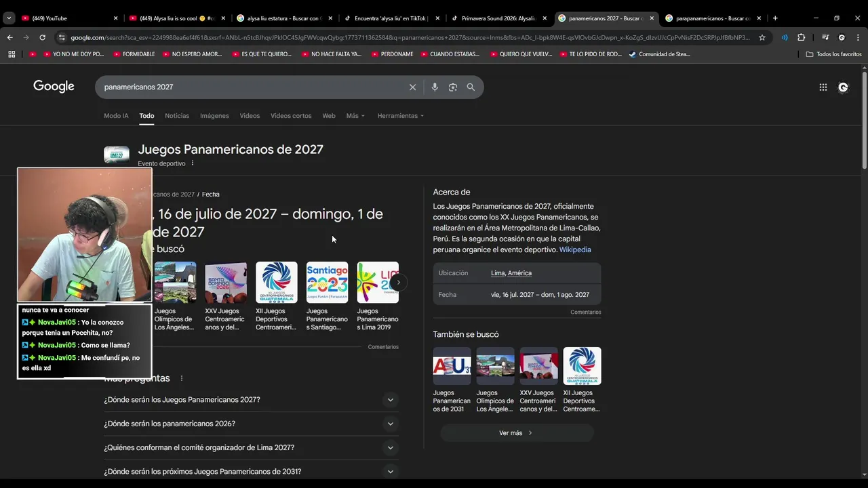Open the Lima location link
The width and height of the screenshot is (868, 488).
click(x=498, y=273)
